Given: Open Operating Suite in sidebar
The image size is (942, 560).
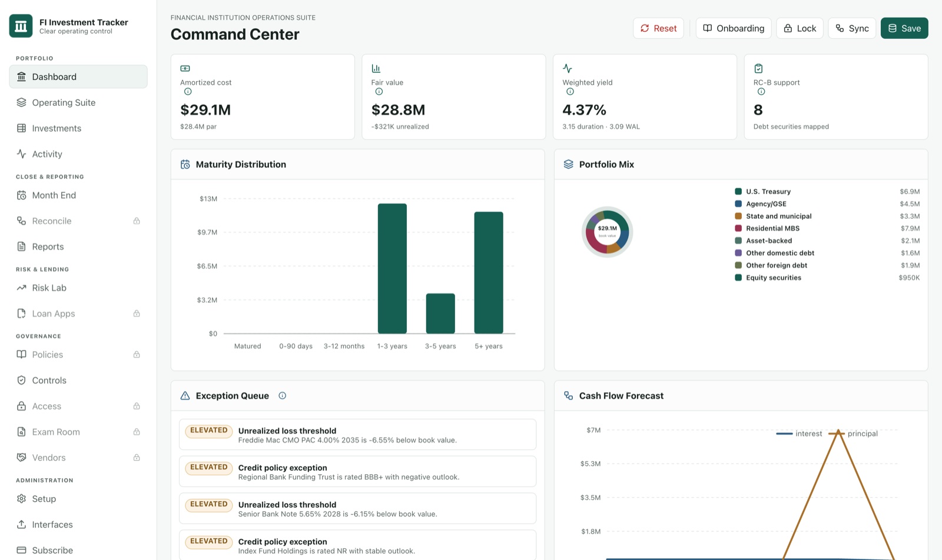Looking at the screenshot, I should [78, 102].
